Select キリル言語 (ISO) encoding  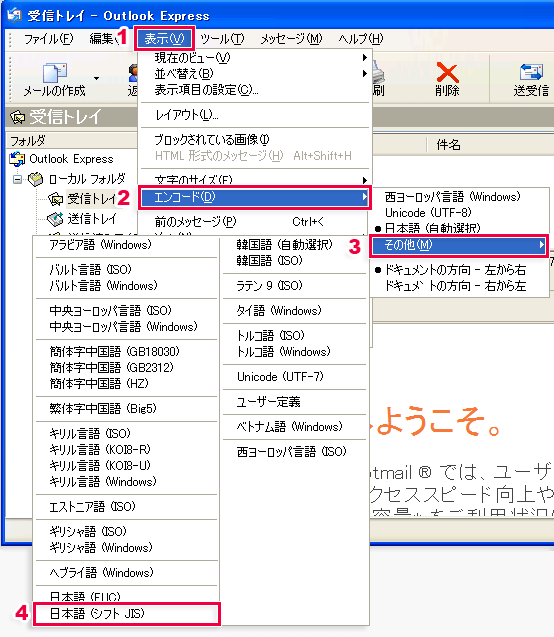pyautogui.click(x=127, y=433)
